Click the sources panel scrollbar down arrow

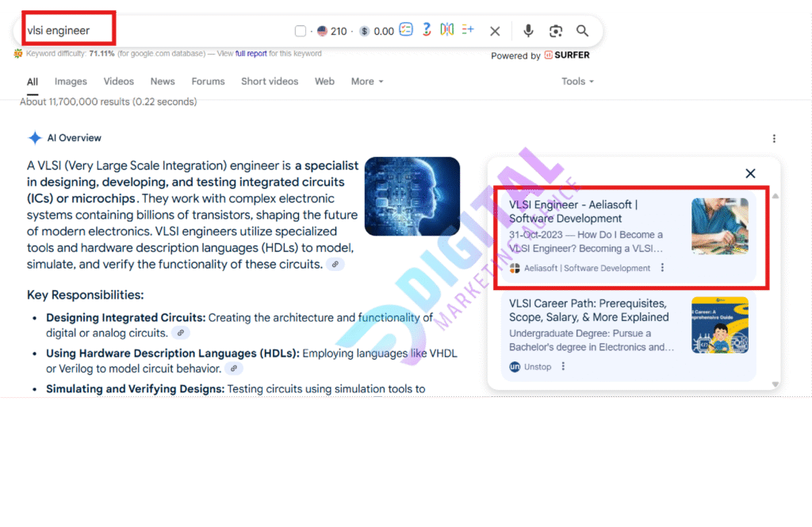click(776, 384)
